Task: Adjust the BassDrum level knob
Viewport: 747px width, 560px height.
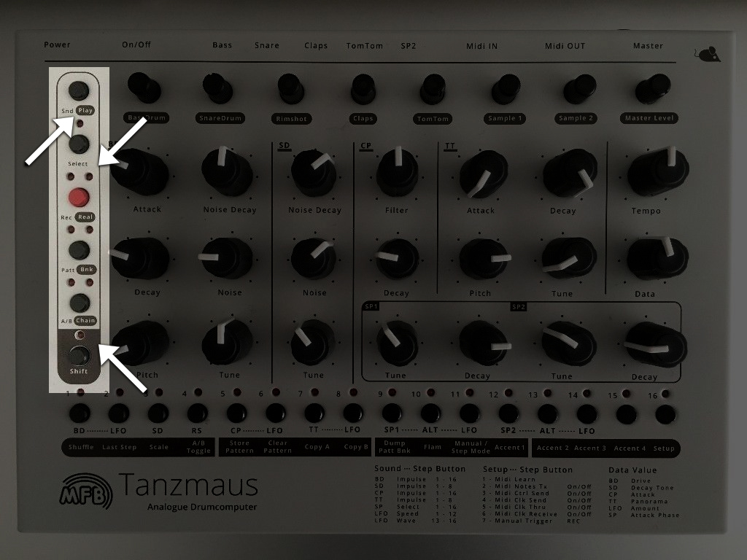Action: tap(144, 88)
